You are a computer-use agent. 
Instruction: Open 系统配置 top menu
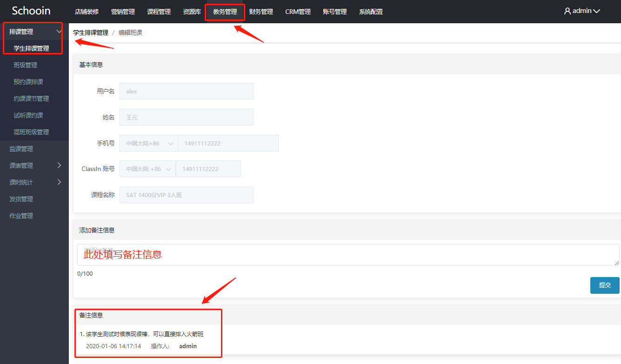(x=371, y=12)
